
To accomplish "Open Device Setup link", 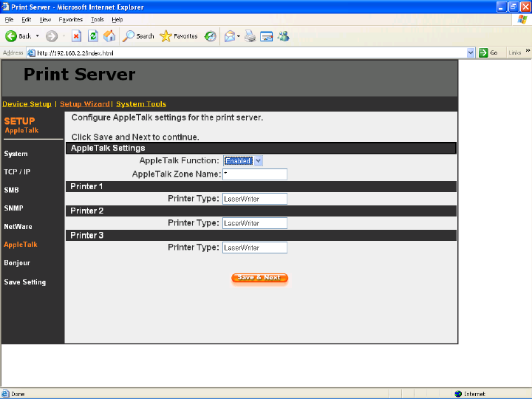I will (27, 104).
